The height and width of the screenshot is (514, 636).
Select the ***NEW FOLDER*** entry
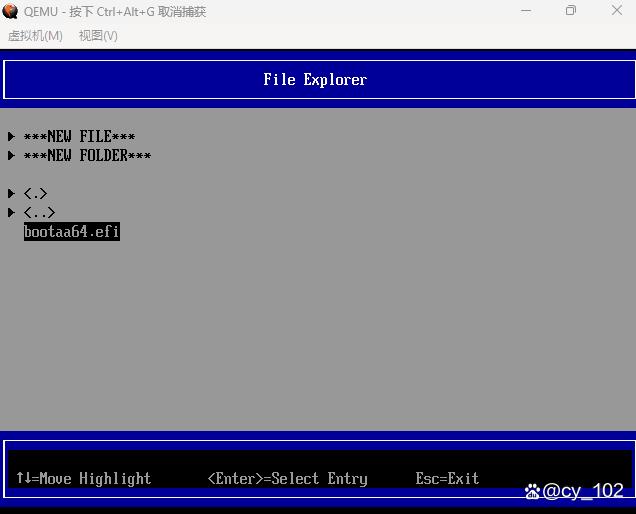(87, 155)
